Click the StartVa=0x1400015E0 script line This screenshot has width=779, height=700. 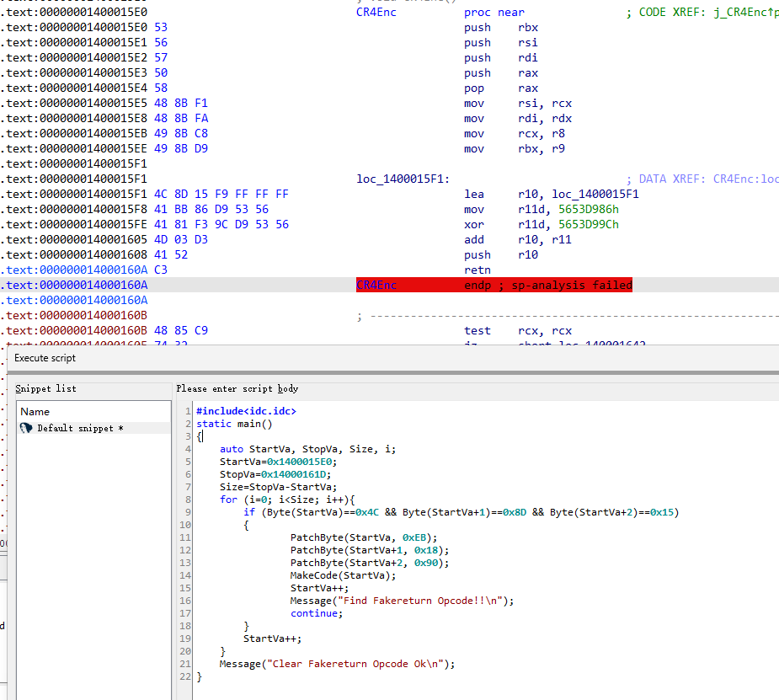pos(277,462)
